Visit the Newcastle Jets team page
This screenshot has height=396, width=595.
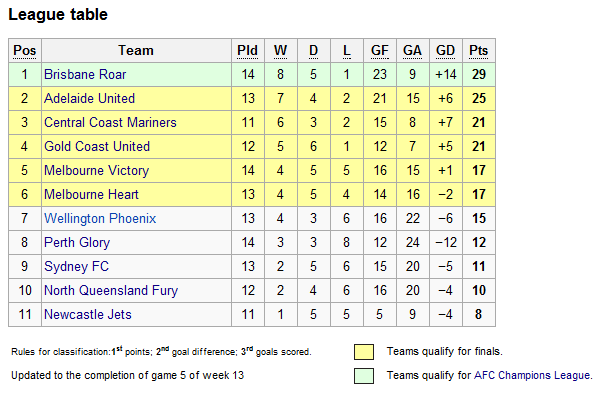click(x=88, y=314)
